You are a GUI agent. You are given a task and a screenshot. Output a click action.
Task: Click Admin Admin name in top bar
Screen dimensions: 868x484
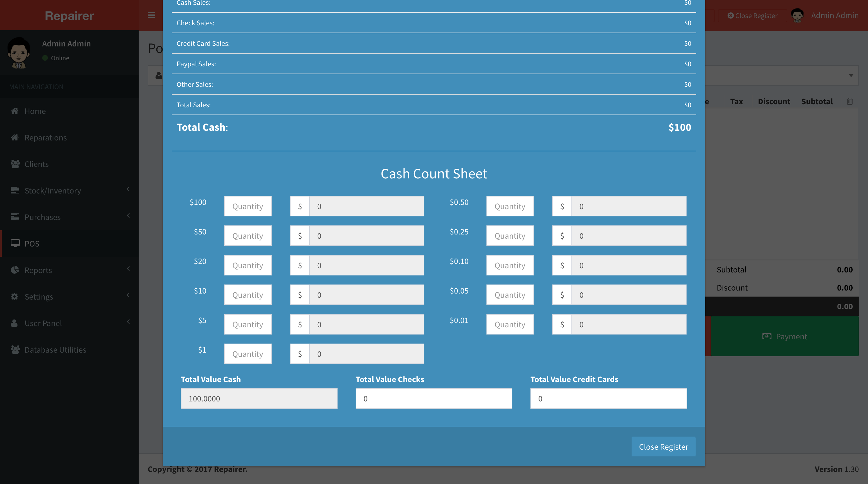point(835,15)
